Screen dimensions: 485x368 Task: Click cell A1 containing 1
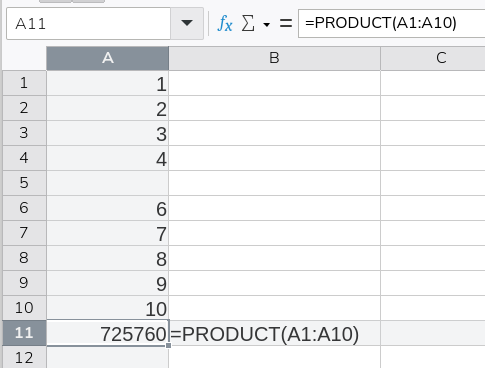[x=108, y=83]
